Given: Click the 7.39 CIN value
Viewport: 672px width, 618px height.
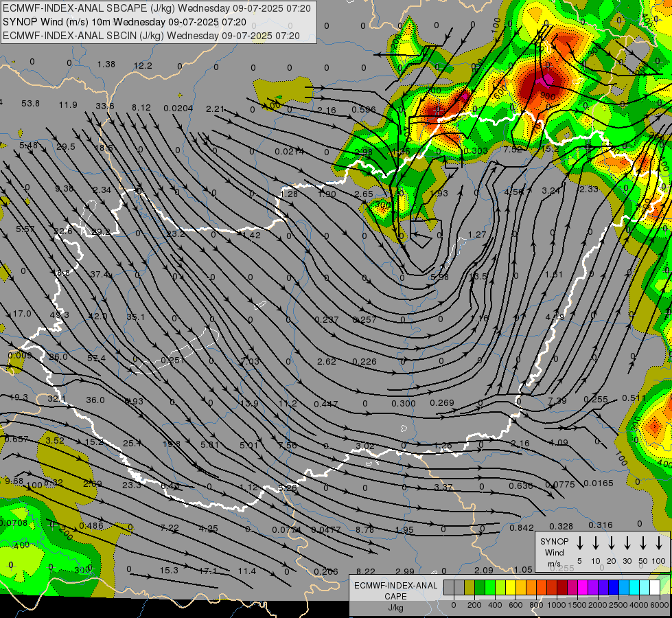Looking at the screenshot, I should click(x=557, y=400).
